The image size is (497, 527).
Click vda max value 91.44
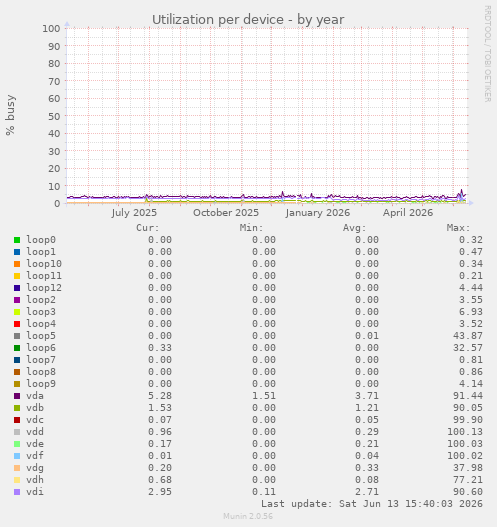468,396
